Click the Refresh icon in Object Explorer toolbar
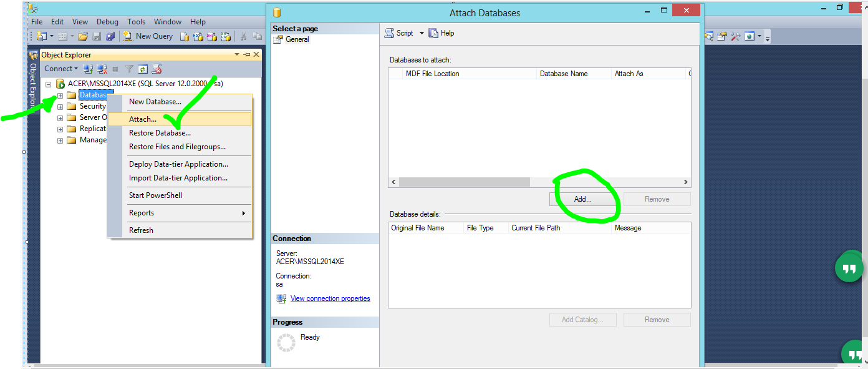 pos(143,69)
